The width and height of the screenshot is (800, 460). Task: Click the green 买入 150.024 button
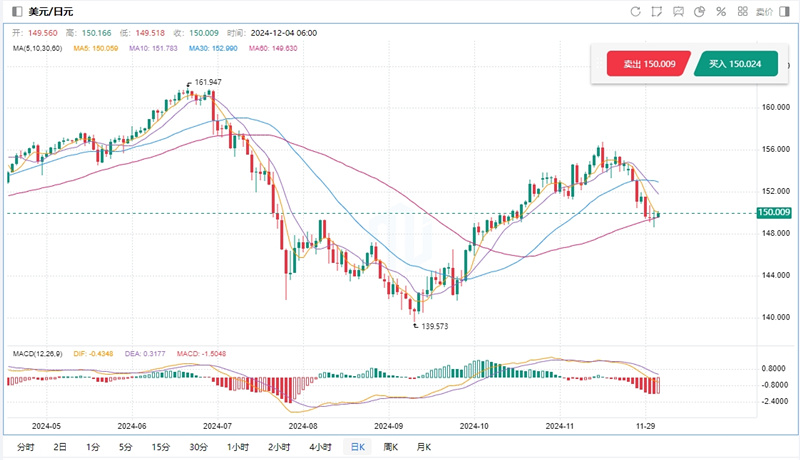[735, 65]
